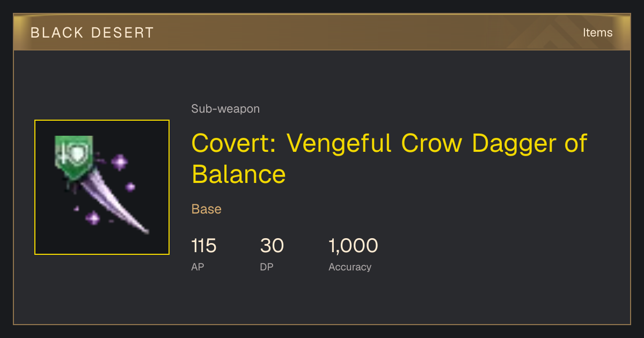
Task: Open the Items section link
Action: point(597,32)
